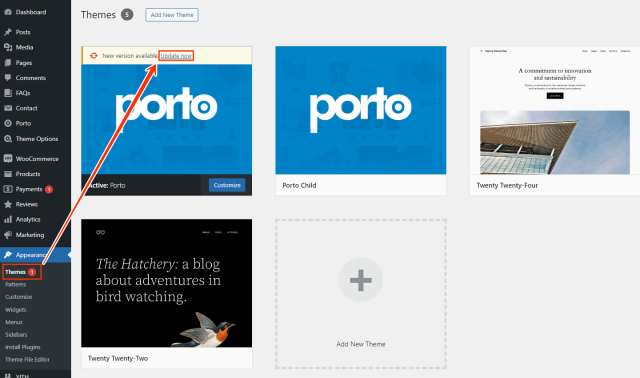Open the Products menu
This screenshot has height=378, width=640.
(x=28, y=174)
